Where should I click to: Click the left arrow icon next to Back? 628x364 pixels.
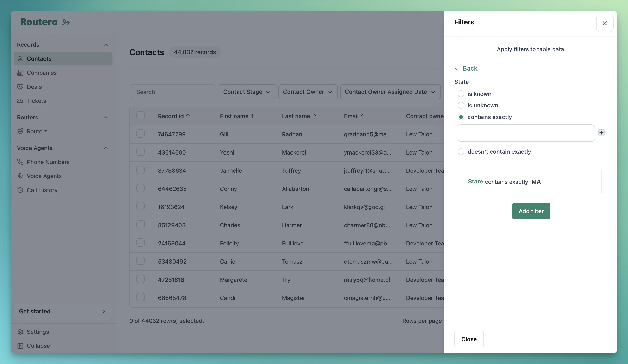point(457,68)
